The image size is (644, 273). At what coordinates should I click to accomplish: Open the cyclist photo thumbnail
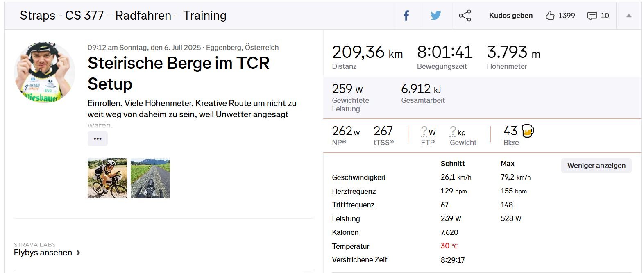pyautogui.click(x=107, y=178)
